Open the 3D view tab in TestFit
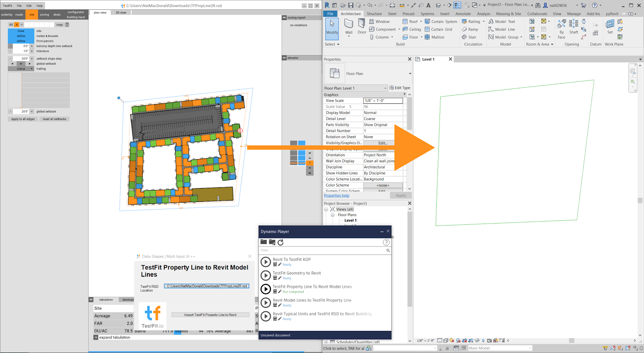This screenshot has height=353, width=644. click(x=121, y=12)
